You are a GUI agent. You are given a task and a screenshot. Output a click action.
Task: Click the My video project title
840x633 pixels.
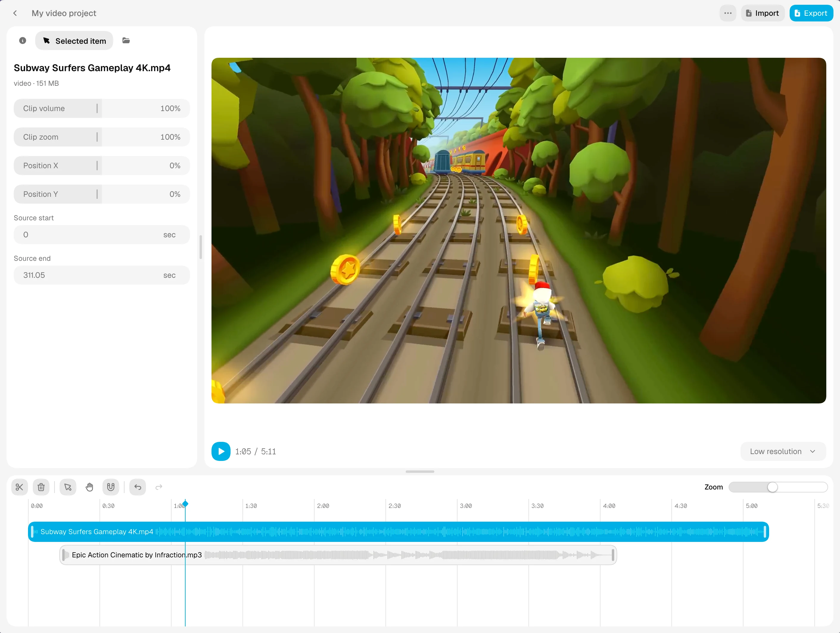(64, 13)
